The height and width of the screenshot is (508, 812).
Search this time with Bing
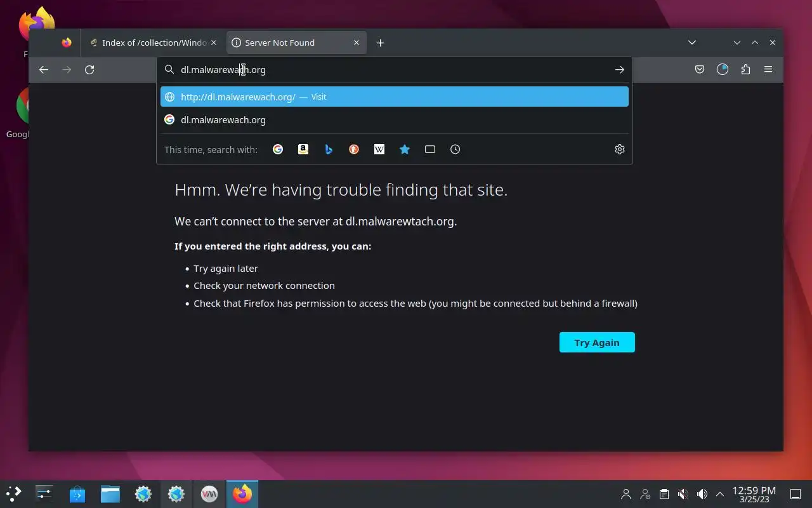[x=329, y=149]
